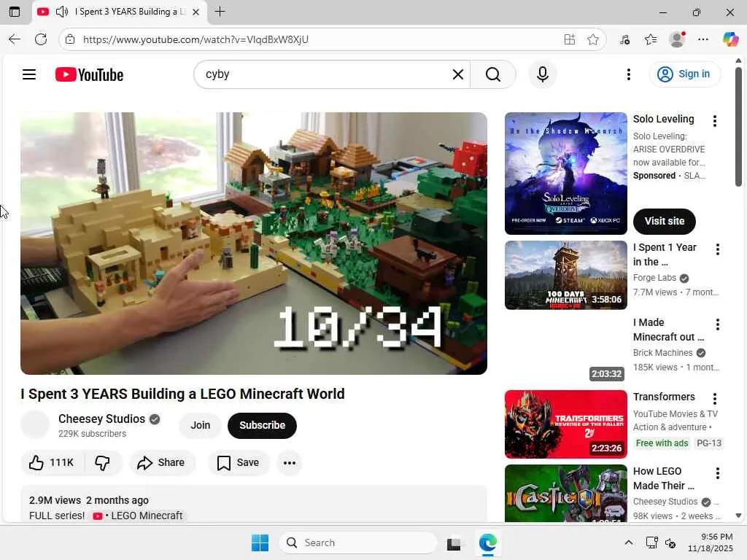Subscribe to Cheesey Studios
The image size is (747, 560).
pyautogui.click(x=262, y=425)
